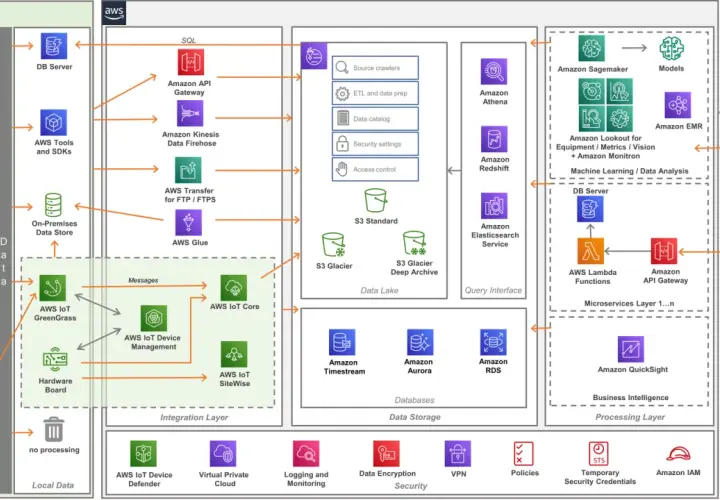Image resolution: width=720 pixels, height=500 pixels.
Task: Select the DB Server icon in Local Data
Action: click(x=54, y=46)
